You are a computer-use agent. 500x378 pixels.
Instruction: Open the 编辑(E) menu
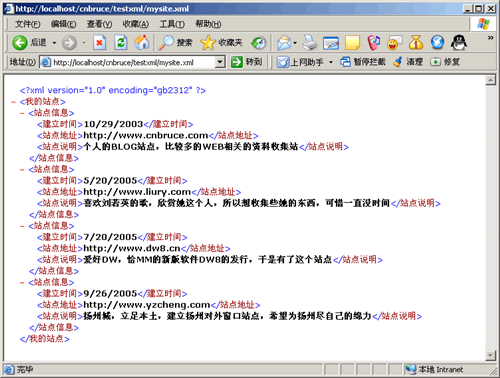(63, 24)
